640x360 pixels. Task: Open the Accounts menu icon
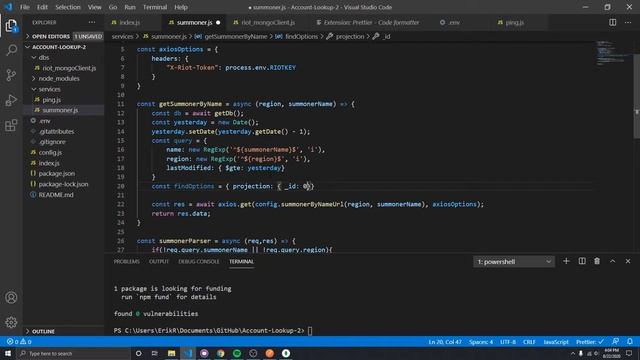pos(11,298)
